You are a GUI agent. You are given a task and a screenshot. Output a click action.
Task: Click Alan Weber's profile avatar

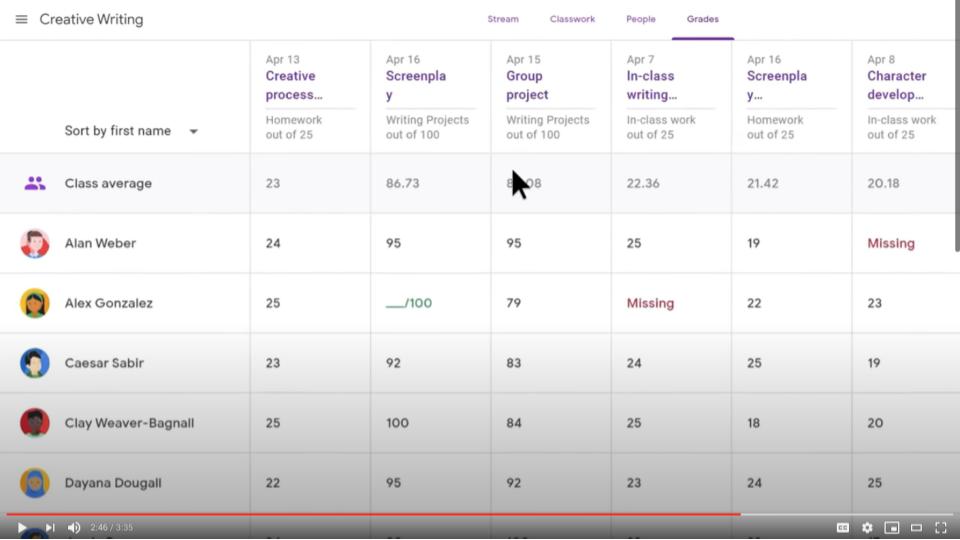coord(35,243)
